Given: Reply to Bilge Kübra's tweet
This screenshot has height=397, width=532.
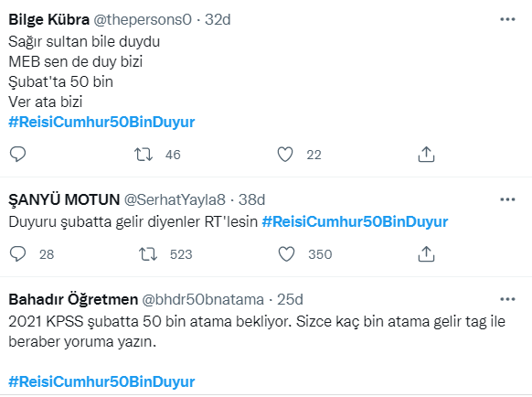Looking at the screenshot, I should 17,155.
